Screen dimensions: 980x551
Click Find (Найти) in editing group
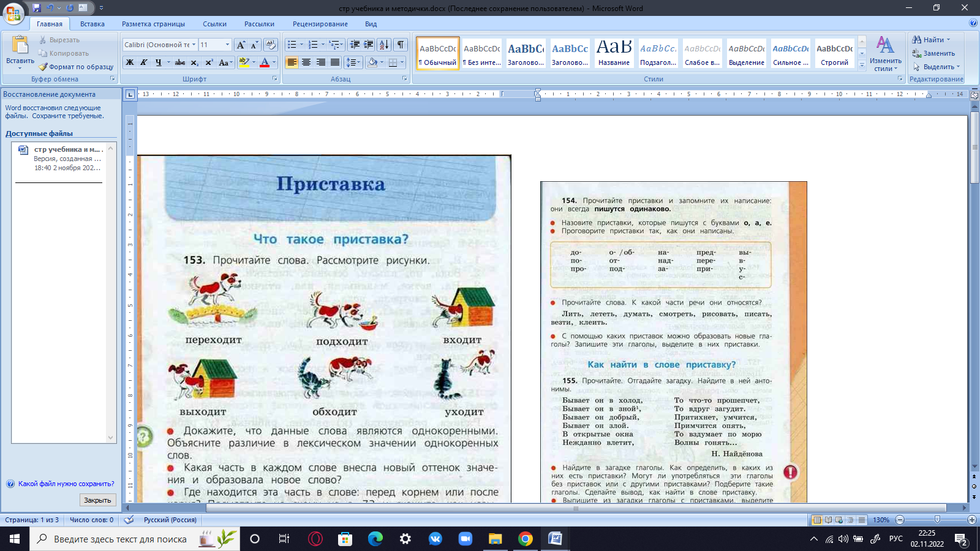coord(932,40)
